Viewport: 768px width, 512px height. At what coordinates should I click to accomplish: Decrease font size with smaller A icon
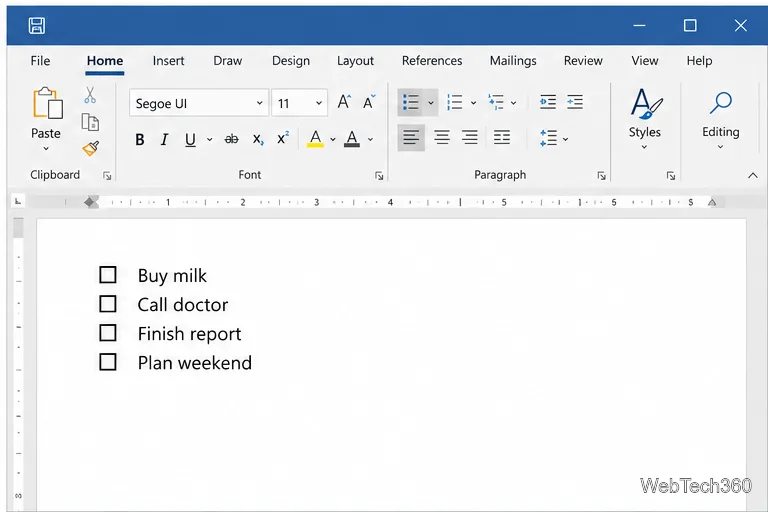click(x=369, y=102)
